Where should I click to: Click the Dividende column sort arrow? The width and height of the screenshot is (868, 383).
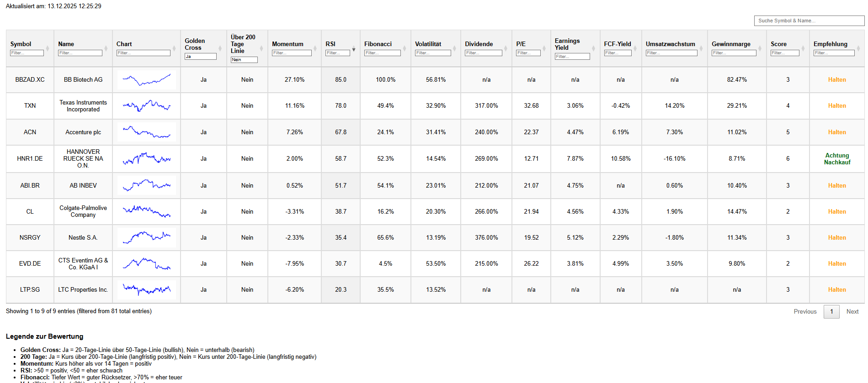coord(506,48)
